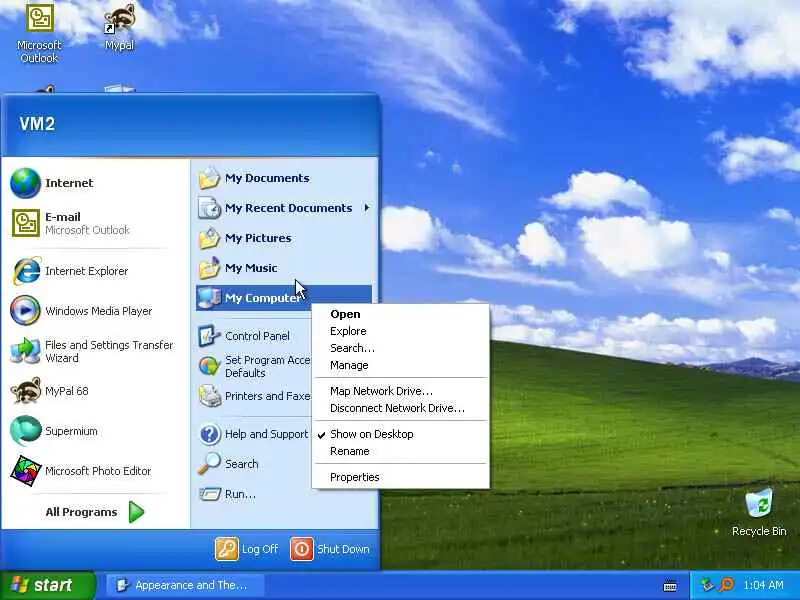Viewport: 800px width, 600px height.
Task: Switch to Appearance and Themes taskbar button
Action: [x=186, y=585]
